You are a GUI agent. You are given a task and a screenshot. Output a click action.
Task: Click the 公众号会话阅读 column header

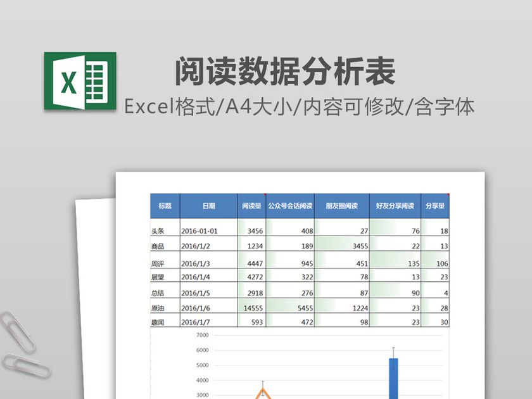pos(291,206)
